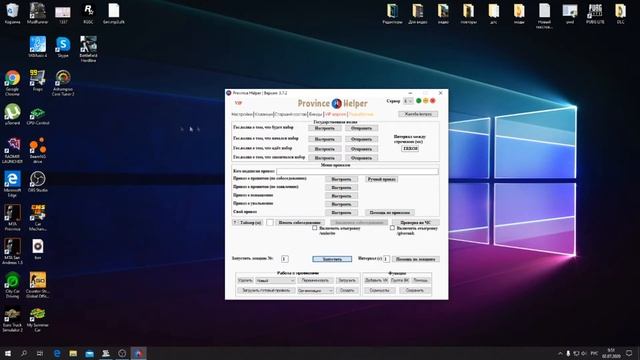Open the Battlefield Hardline desktop shortcut
The image size is (640, 360).
point(88,49)
